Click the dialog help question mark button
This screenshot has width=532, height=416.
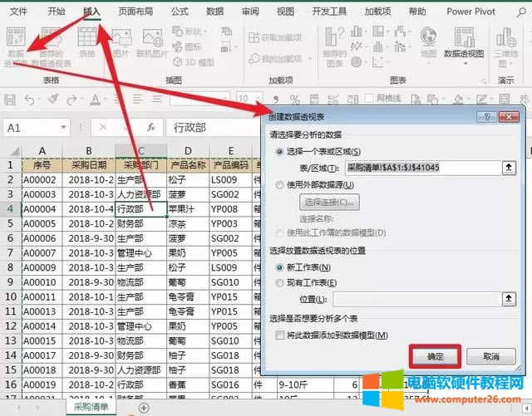[x=487, y=118]
